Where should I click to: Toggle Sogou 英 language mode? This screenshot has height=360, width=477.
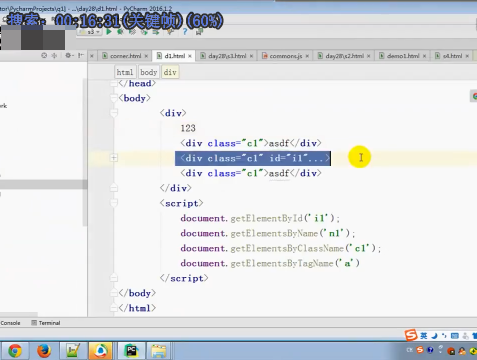point(424,336)
